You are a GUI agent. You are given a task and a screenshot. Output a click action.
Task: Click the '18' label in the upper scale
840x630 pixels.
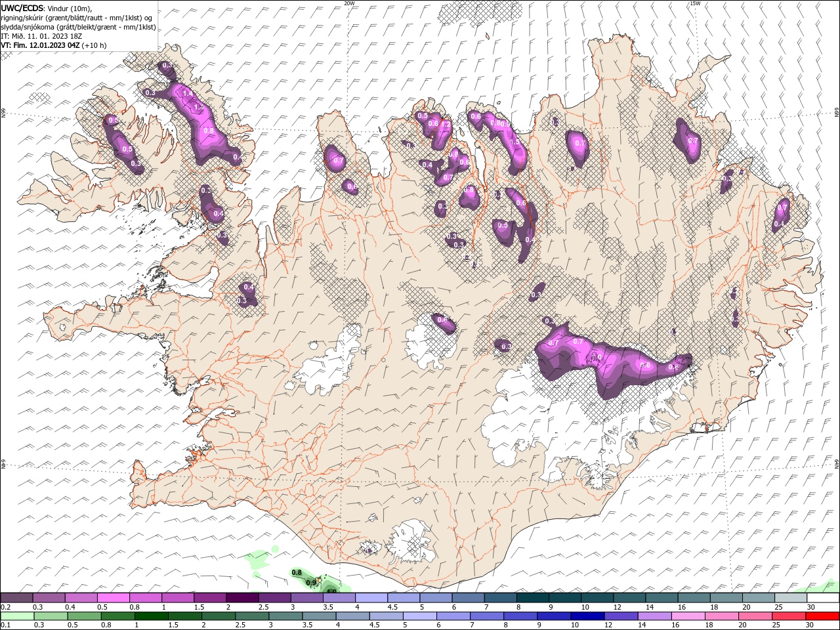[x=714, y=607]
